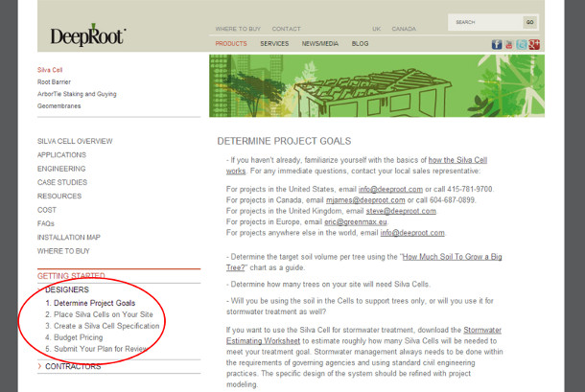The image size is (585, 392).
Task: Open the Contact header link
Action: coord(286,29)
